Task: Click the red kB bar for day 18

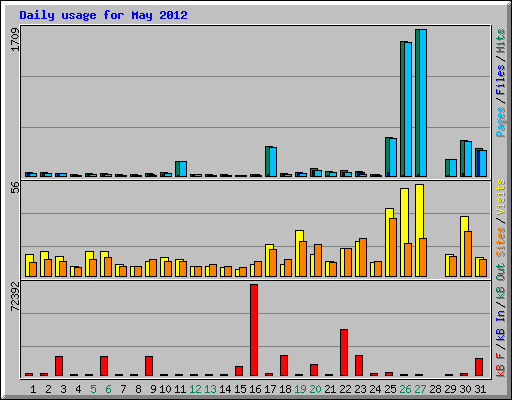Action: (x=284, y=366)
